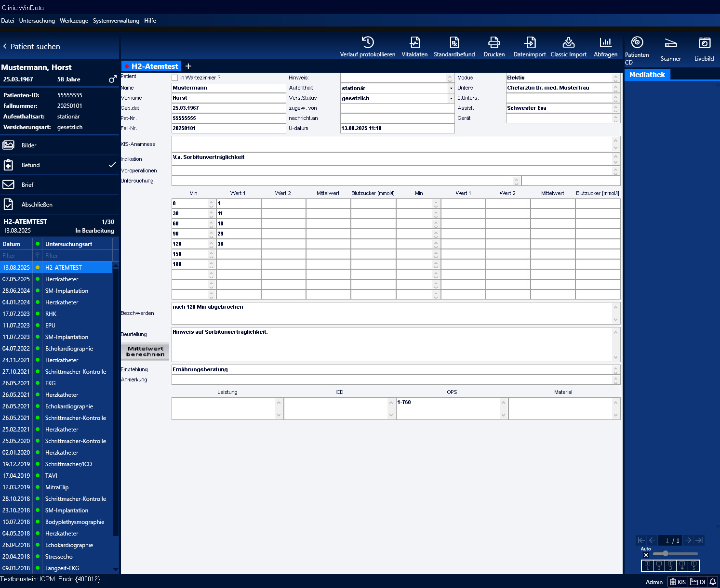Open the Abfragen chart icon
The image size is (720, 588).
tap(605, 42)
